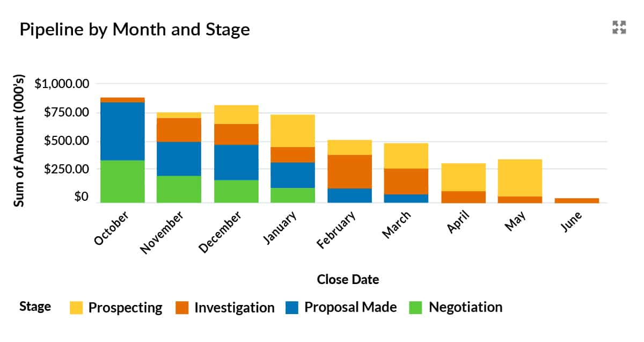644x342 pixels.
Task: Select May's yellow Prospecting bar segment
Action: click(519, 177)
